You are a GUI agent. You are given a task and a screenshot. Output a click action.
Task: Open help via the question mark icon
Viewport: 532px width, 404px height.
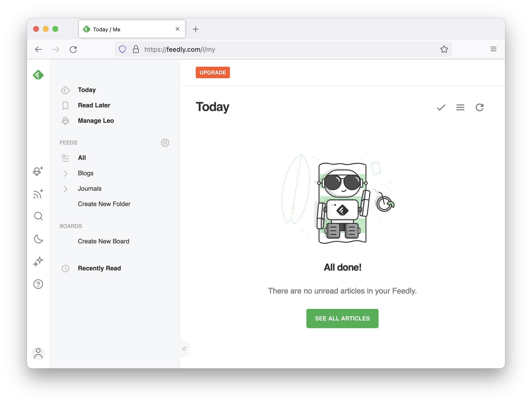(38, 284)
